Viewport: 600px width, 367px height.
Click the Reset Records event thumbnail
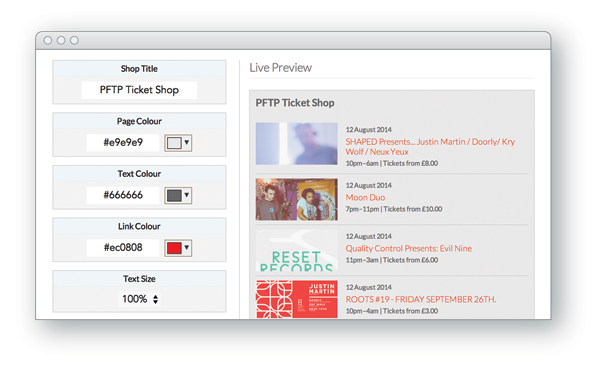click(297, 250)
